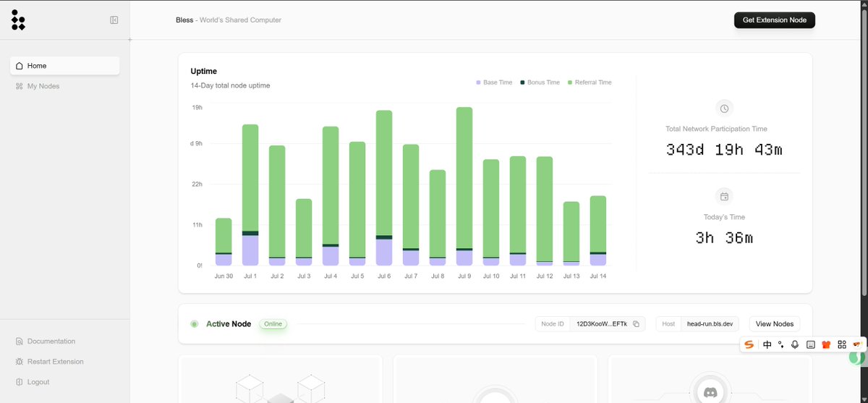Click the Jul 6 uptime bar

pyautogui.click(x=384, y=188)
